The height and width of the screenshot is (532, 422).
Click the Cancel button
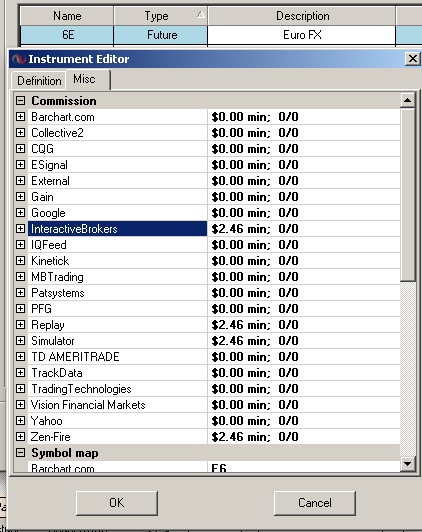pyautogui.click(x=315, y=503)
